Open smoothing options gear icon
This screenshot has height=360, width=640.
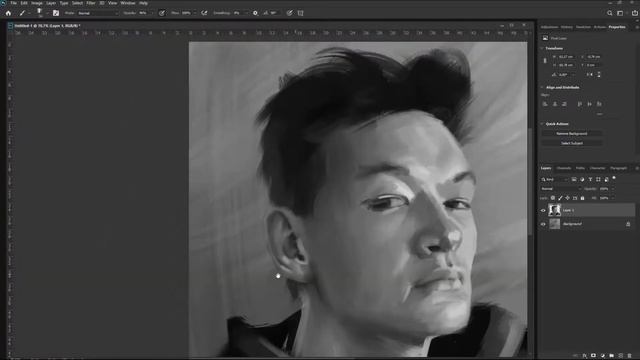[x=256, y=13]
